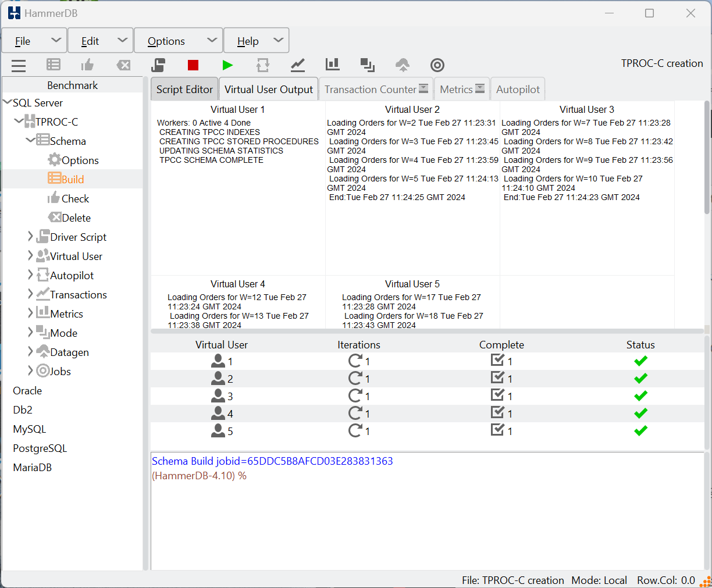Click the complete checkbox icon for user 4

click(497, 412)
